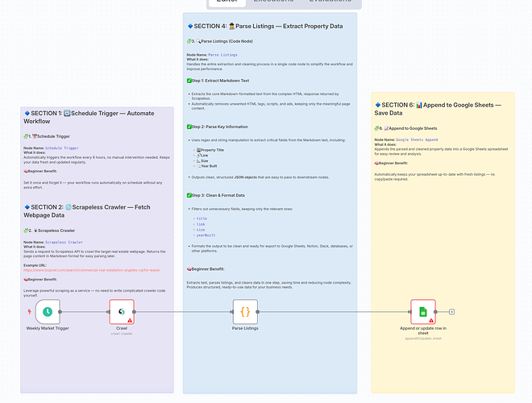Click 'Google Sheets Append' node name code text
This screenshot has height=403, width=532.
point(417,139)
